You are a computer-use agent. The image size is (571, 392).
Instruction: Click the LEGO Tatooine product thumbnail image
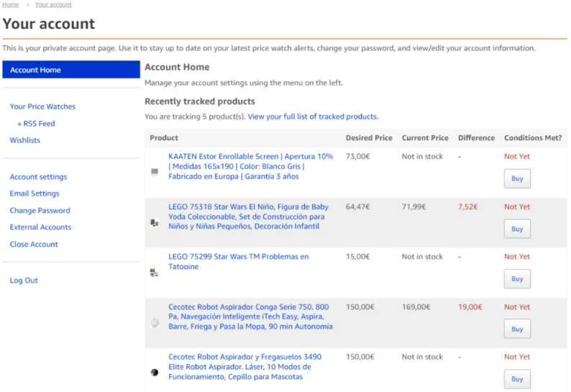[154, 273]
